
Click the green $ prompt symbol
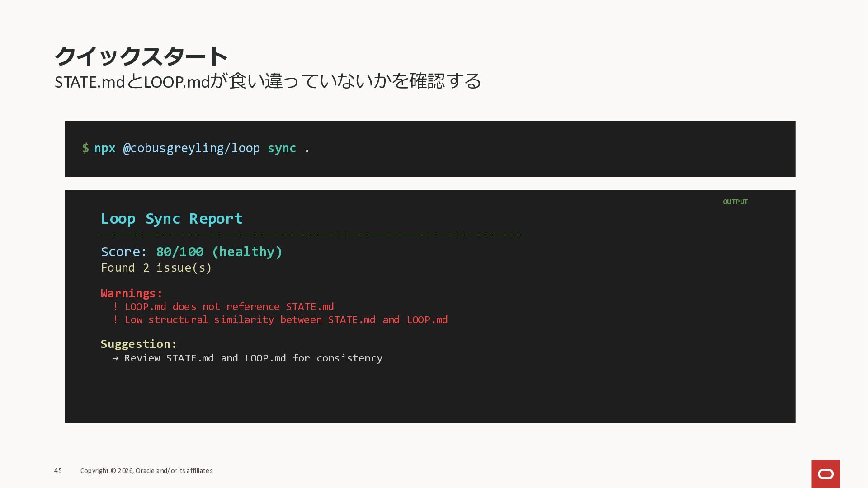85,148
